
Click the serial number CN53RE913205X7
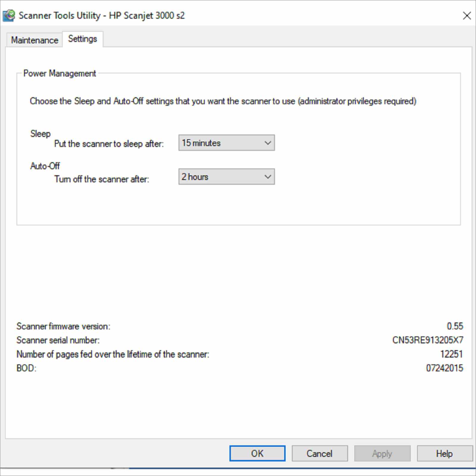click(x=428, y=340)
